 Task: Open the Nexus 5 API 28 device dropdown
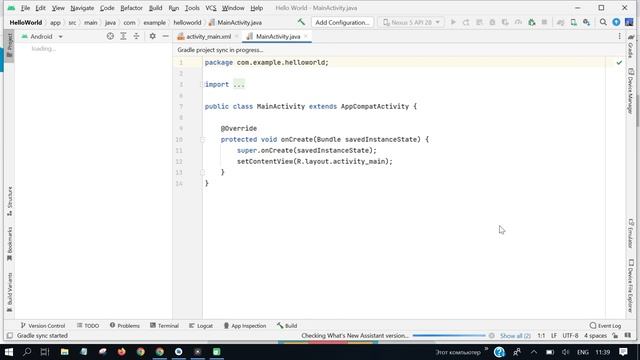tap(411, 22)
